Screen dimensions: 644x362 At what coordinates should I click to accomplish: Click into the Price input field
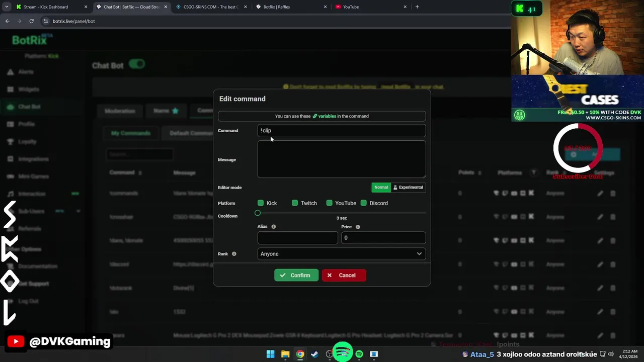pyautogui.click(x=383, y=238)
